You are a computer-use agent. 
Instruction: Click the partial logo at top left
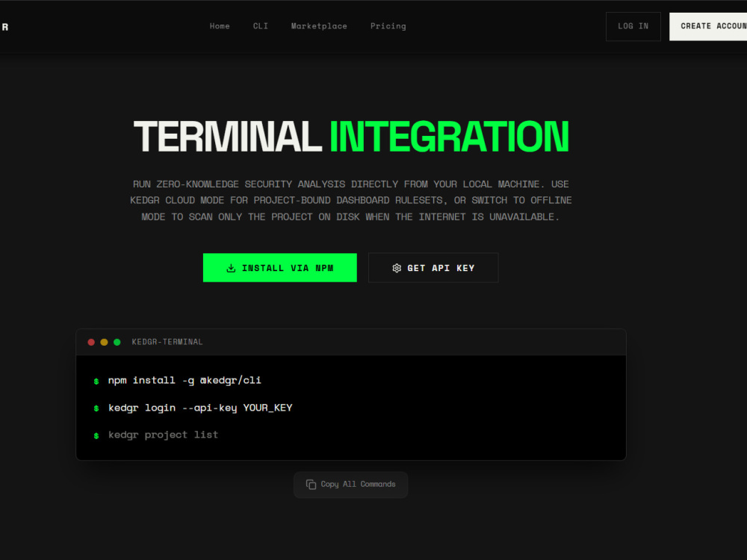[x=4, y=27]
